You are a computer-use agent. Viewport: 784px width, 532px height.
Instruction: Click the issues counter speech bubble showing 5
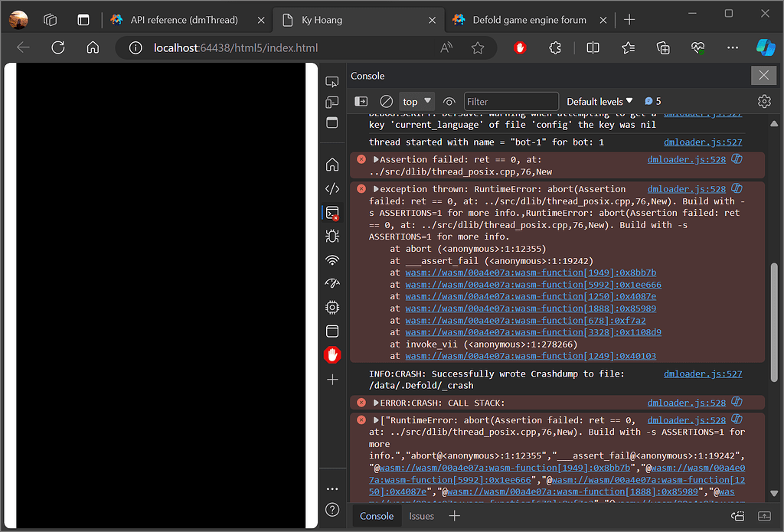point(652,100)
